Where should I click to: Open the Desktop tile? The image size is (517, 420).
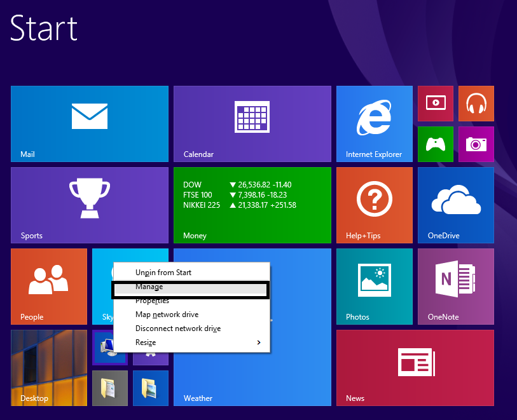click(x=49, y=368)
